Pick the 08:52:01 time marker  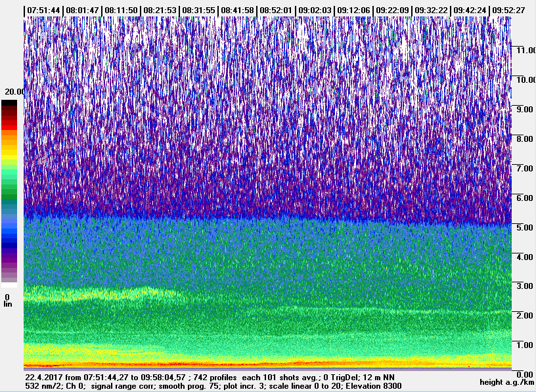point(276,11)
